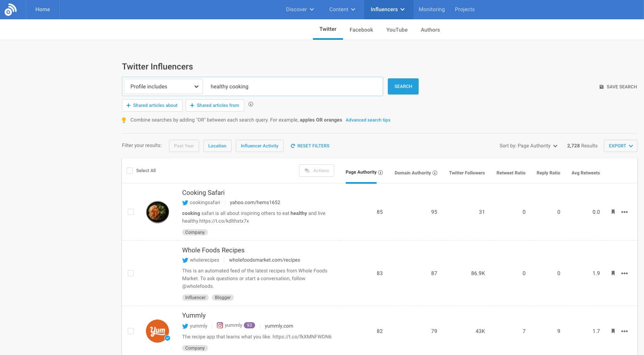Click the Reset Filters refresh icon
644x355 pixels.
pyautogui.click(x=292, y=145)
